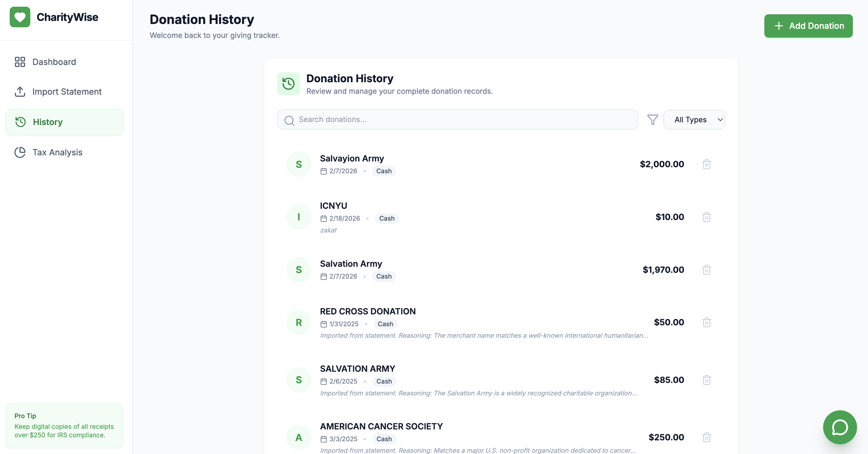Viewport: 868px width, 454px height.
Task: Go to Dashboard in the sidebar
Action: pyautogui.click(x=54, y=62)
